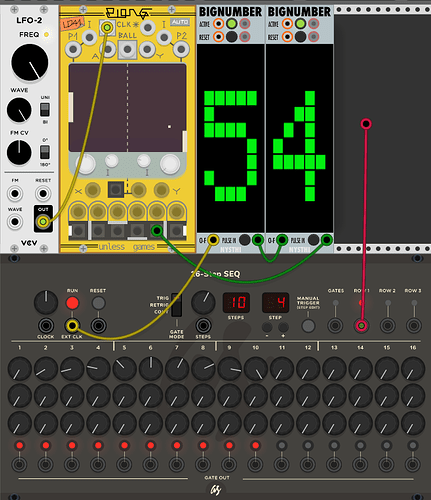Click the sequencer RESET button
Image resolution: width=431 pixels, height=500 pixels.
tap(98, 303)
